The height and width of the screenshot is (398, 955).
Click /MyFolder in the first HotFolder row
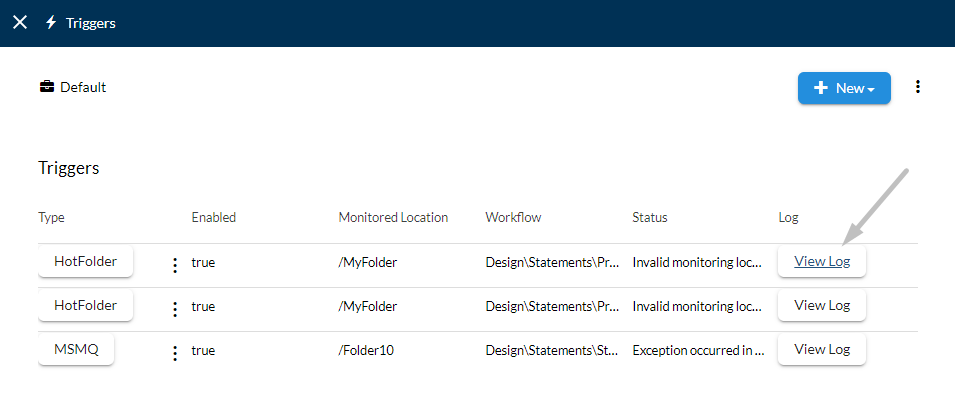368,263
